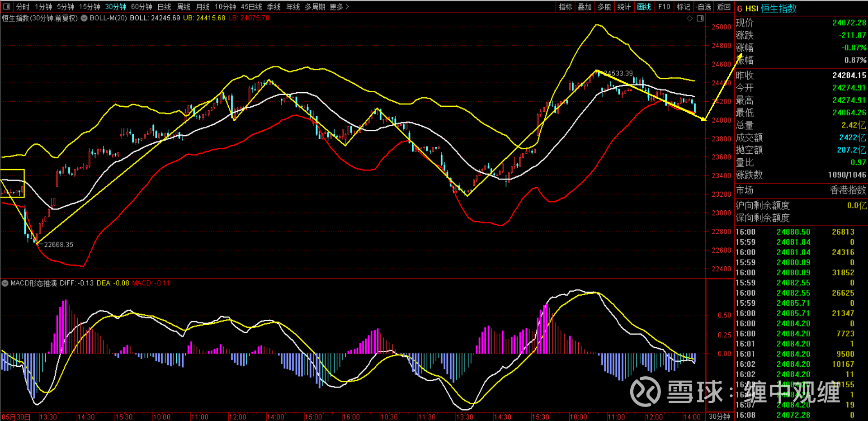868x421 pixels.
Task: Expand 更多 timeframe options
Action: click(339, 7)
